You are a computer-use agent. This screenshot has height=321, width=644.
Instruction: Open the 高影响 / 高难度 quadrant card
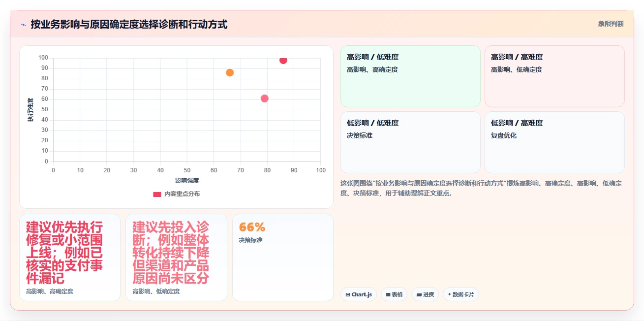point(554,76)
